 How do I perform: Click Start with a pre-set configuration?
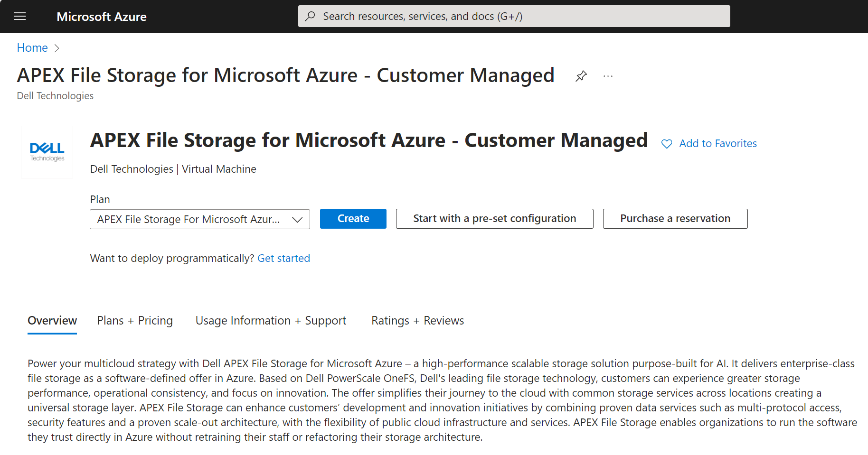(x=494, y=219)
